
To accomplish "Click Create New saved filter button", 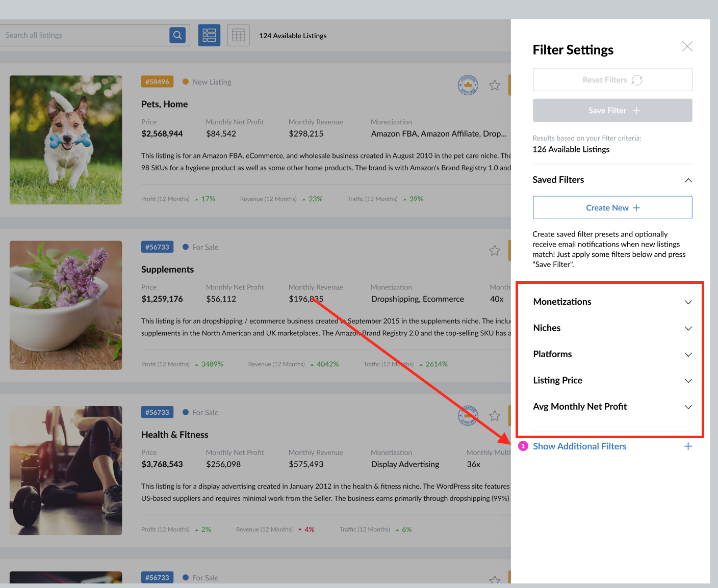I will [612, 208].
